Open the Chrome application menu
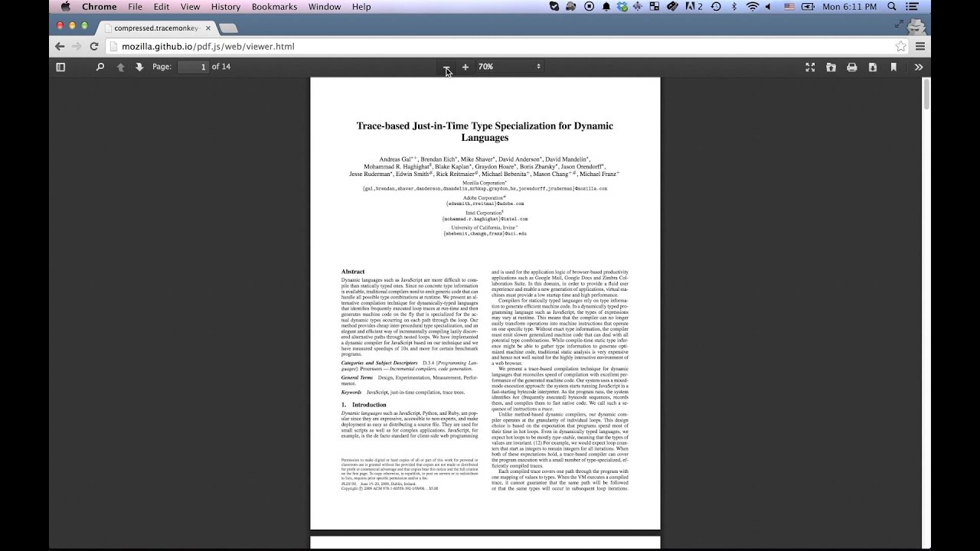The image size is (980, 551). pos(100,7)
